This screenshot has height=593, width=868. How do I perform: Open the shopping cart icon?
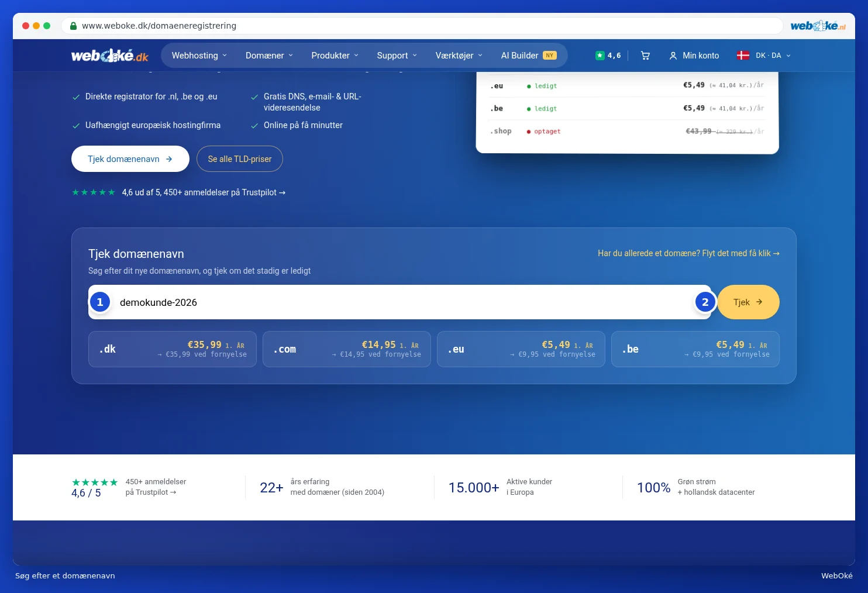(645, 56)
